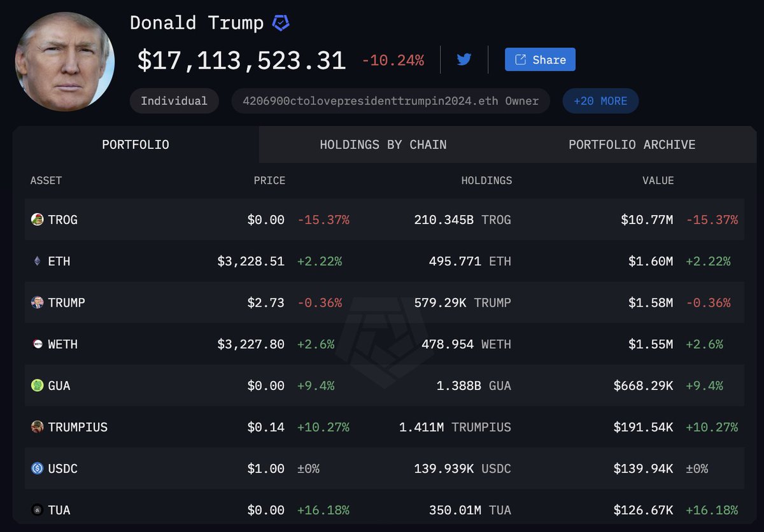Click the TROG asset name

coord(63,220)
